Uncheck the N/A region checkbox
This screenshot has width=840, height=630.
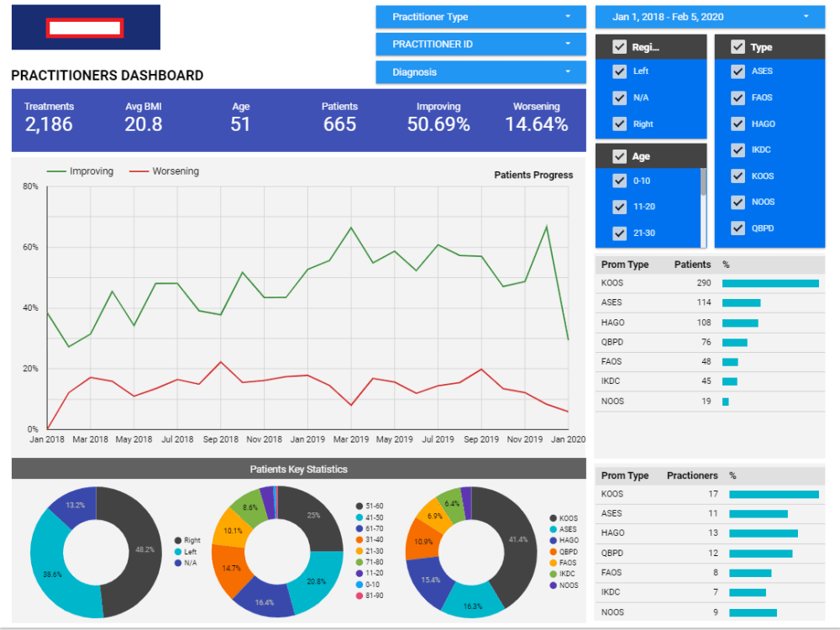pyautogui.click(x=619, y=98)
